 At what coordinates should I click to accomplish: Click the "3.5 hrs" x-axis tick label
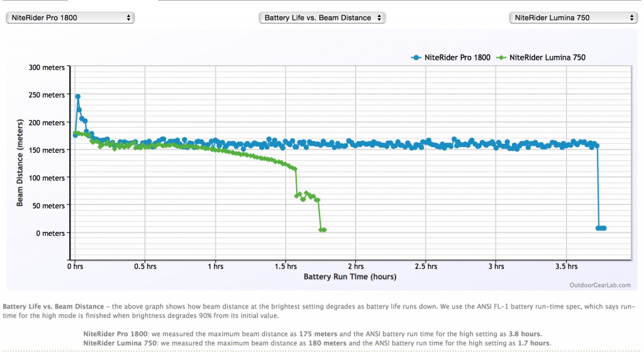pos(565,266)
